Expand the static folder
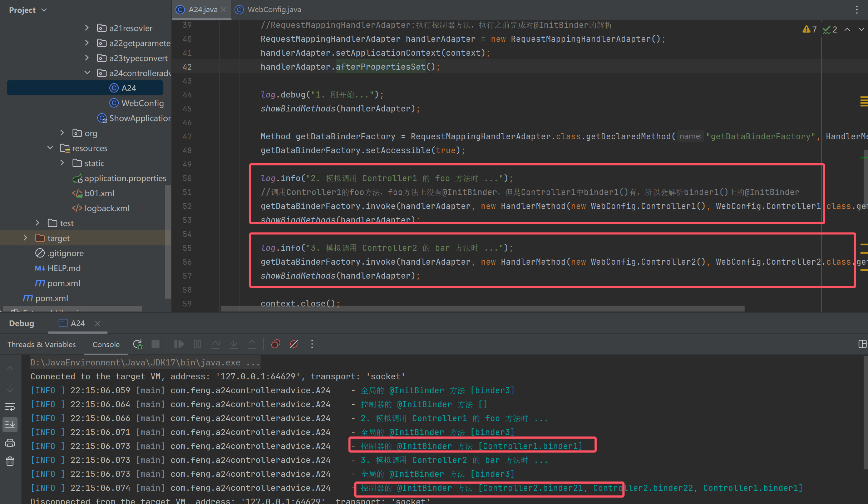This screenshot has width=868, height=504. [x=62, y=163]
